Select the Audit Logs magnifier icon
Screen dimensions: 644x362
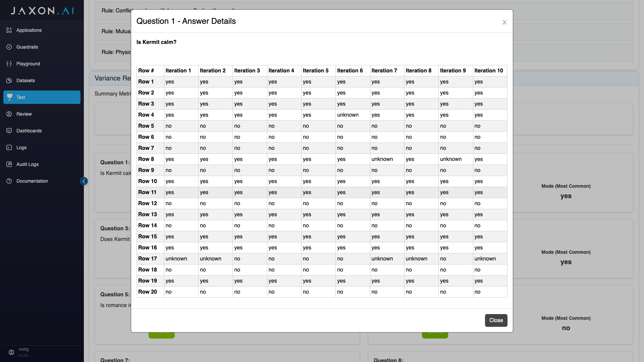click(9, 164)
